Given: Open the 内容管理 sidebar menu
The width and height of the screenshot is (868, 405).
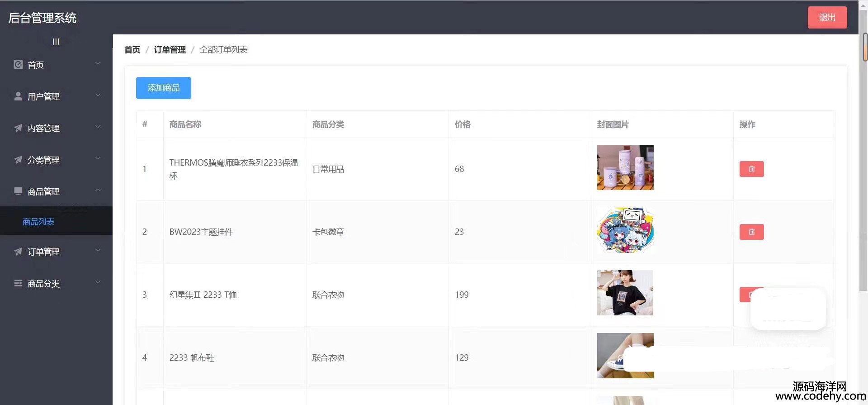Looking at the screenshot, I should coord(56,128).
